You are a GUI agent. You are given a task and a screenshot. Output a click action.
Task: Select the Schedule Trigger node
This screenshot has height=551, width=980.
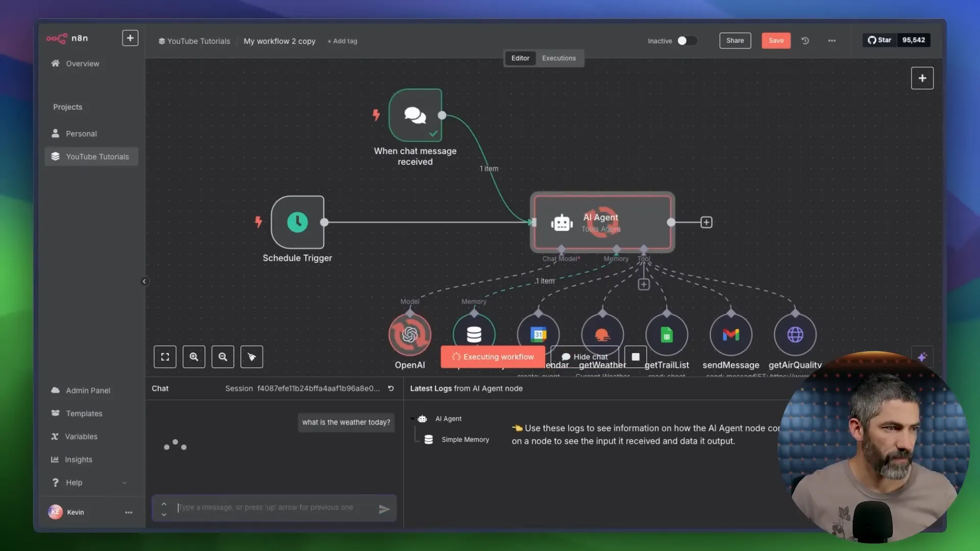298,222
